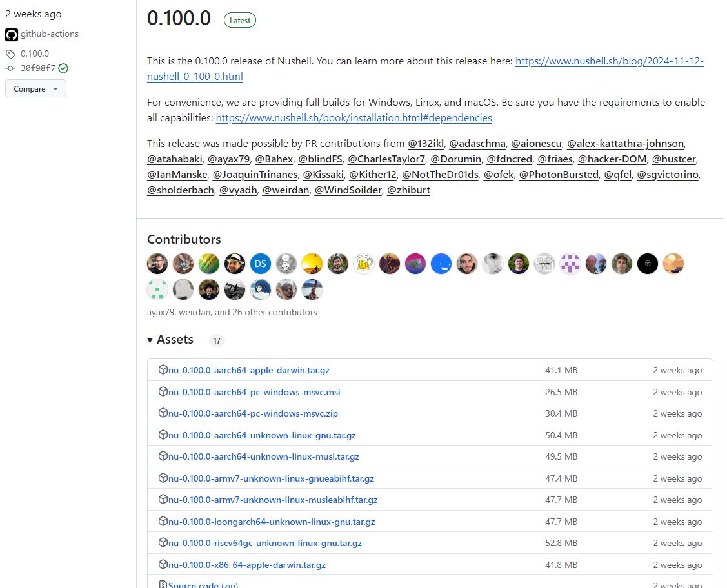Download nu-0.100.0-x86_64-apple-darwin.tar.gz
Image resolution: width=727 pixels, height=588 pixels.
(x=247, y=565)
